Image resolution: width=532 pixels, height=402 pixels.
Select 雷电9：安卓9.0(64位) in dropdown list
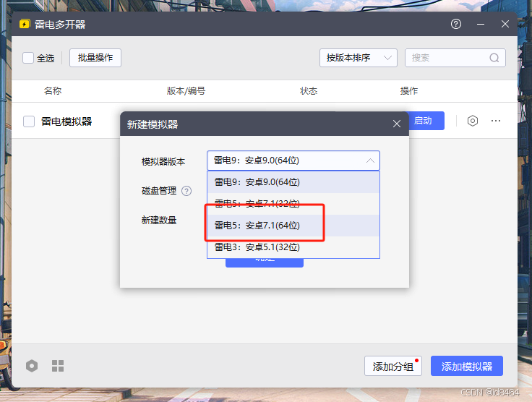point(293,182)
